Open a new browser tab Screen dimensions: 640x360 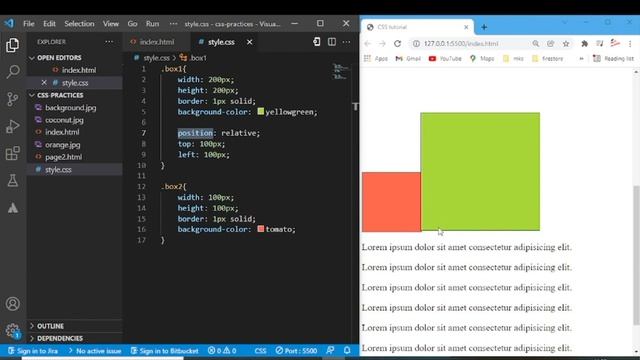click(484, 27)
